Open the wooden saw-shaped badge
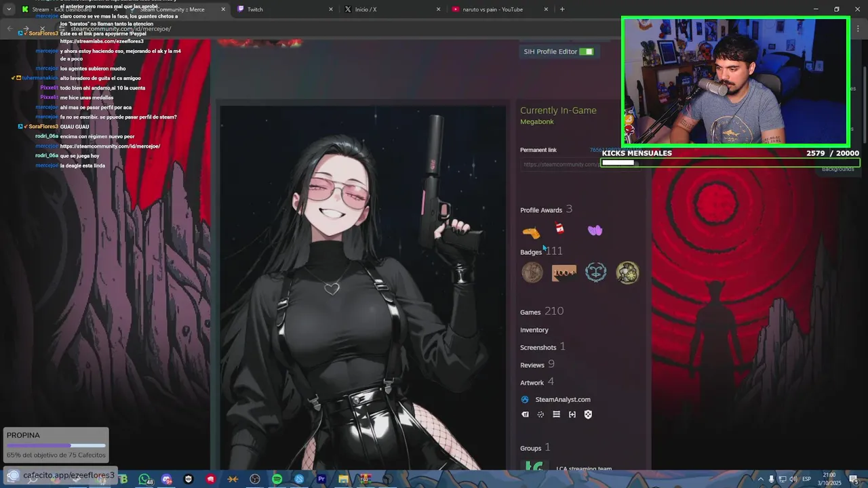 coord(564,272)
